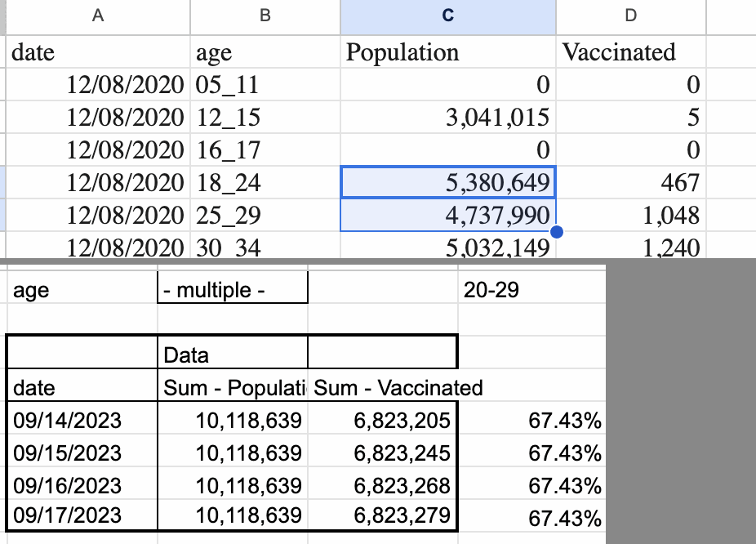
Task: Click the blue fill handle dot
Action: pyautogui.click(x=557, y=232)
